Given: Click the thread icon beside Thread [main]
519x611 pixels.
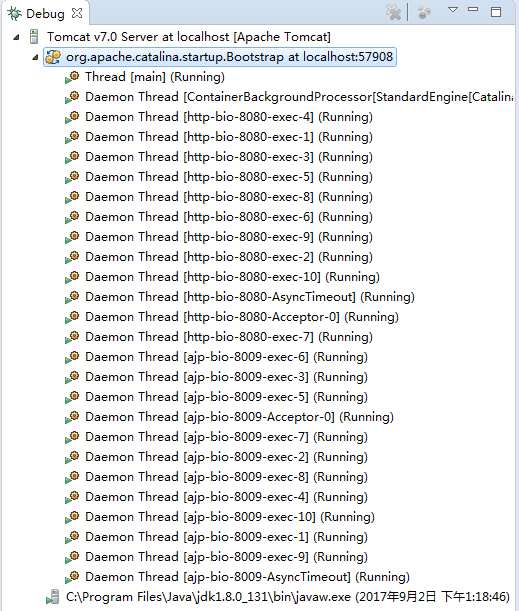Looking at the screenshot, I should pyautogui.click(x=72, y=77).
